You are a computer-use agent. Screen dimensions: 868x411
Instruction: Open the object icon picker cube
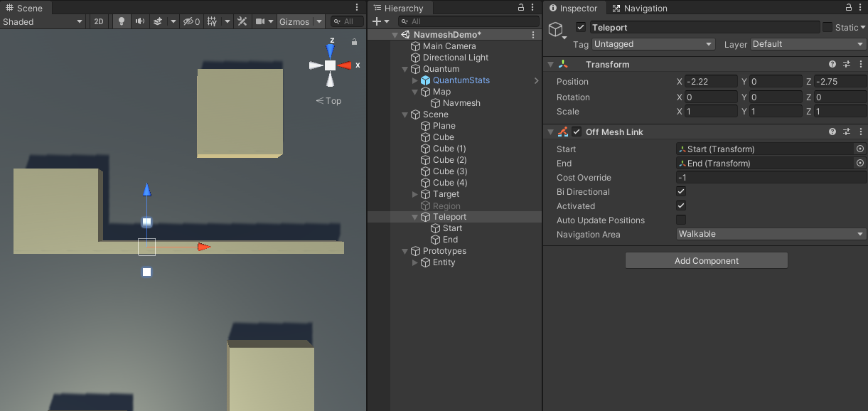(x=556, y=28)
